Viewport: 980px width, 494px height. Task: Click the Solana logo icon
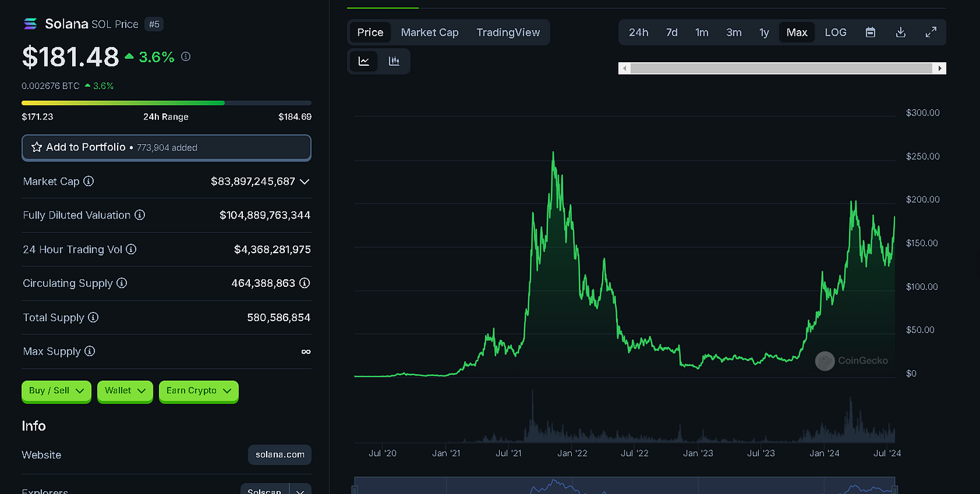click(x=30, y=24)
